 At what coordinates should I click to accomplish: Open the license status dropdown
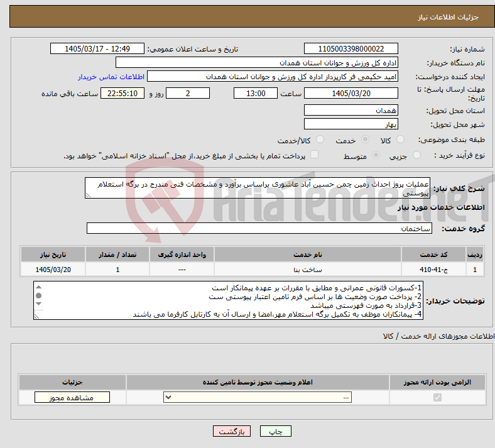pyautogui.click(x=258, y=397)
